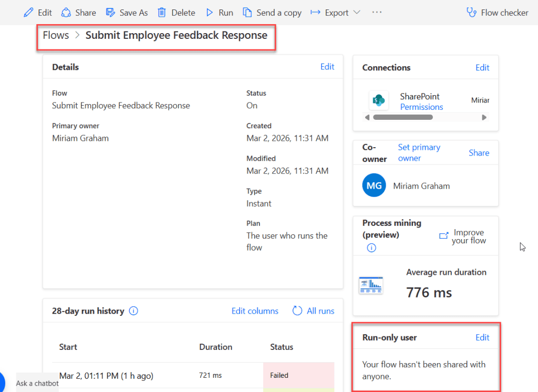Click the SharePoint connection icon
538x392 pixels.
(x=379, y=100)
